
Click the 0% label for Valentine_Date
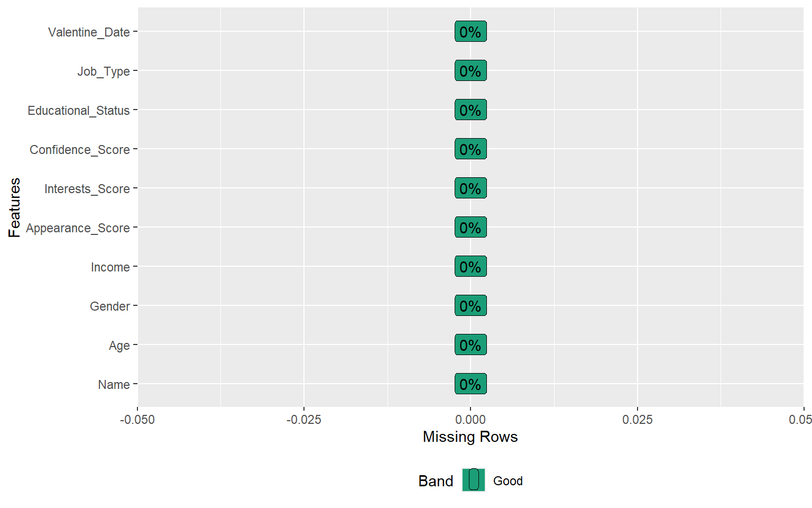coord(470,32)
